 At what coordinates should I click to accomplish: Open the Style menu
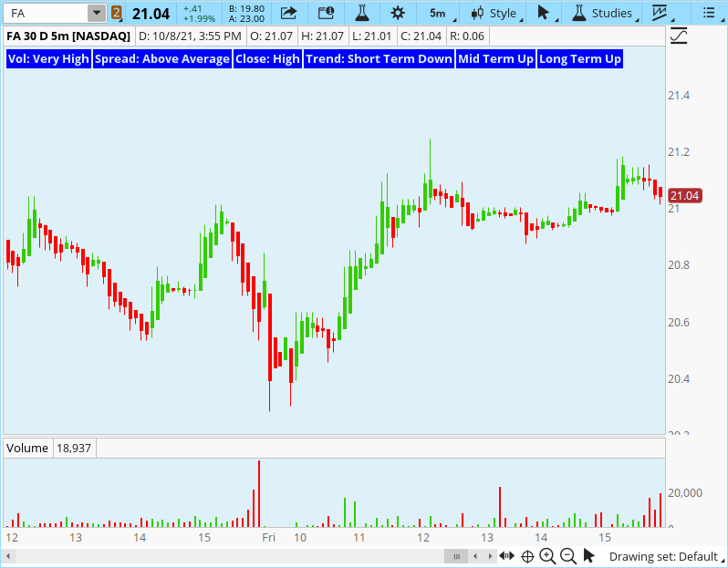(494, 13)
